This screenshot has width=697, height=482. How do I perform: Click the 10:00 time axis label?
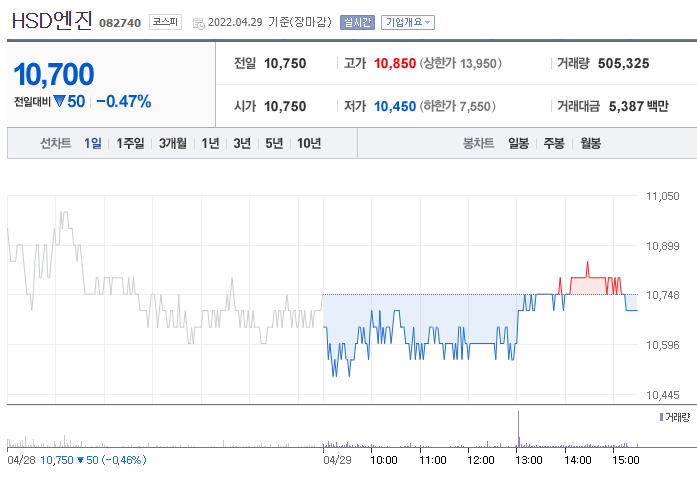tap(384, 460)
